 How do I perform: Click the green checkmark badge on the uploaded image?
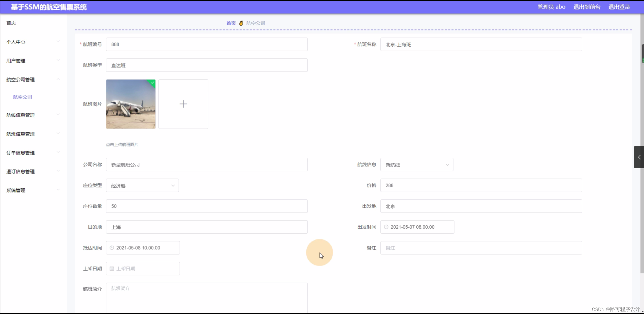coord(152,83)
